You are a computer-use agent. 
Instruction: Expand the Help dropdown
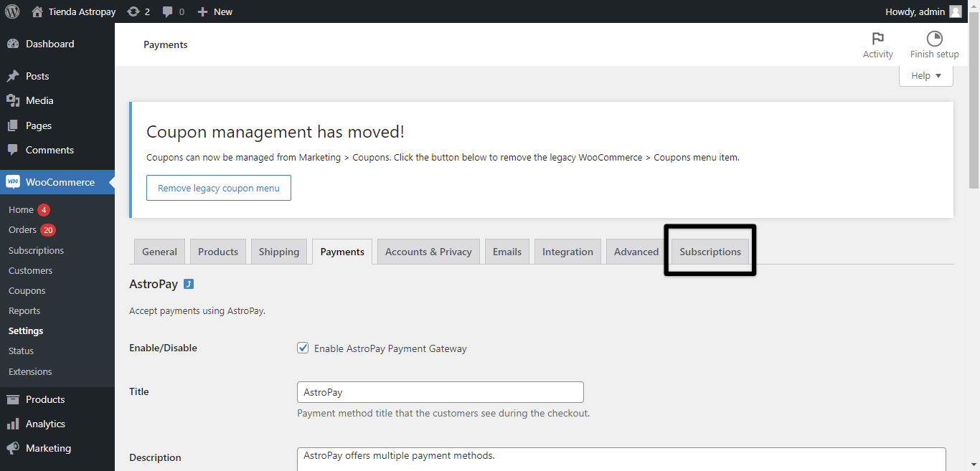[925, 76]
